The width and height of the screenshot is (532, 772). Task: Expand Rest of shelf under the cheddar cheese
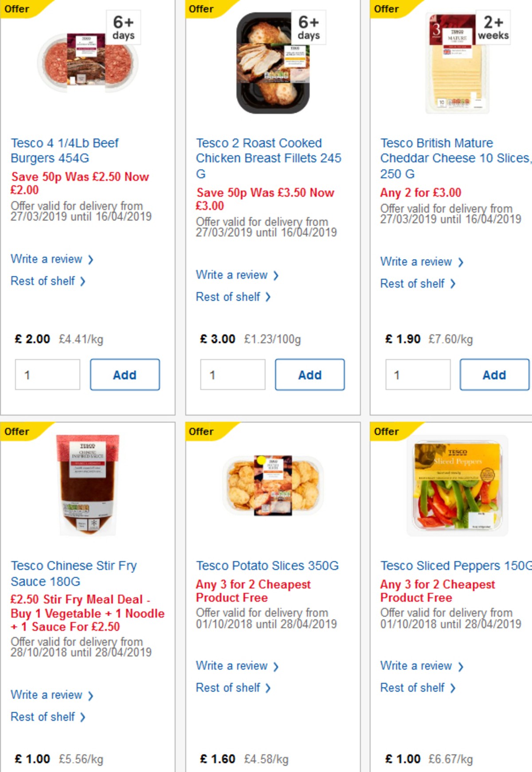tap(412, 283)
